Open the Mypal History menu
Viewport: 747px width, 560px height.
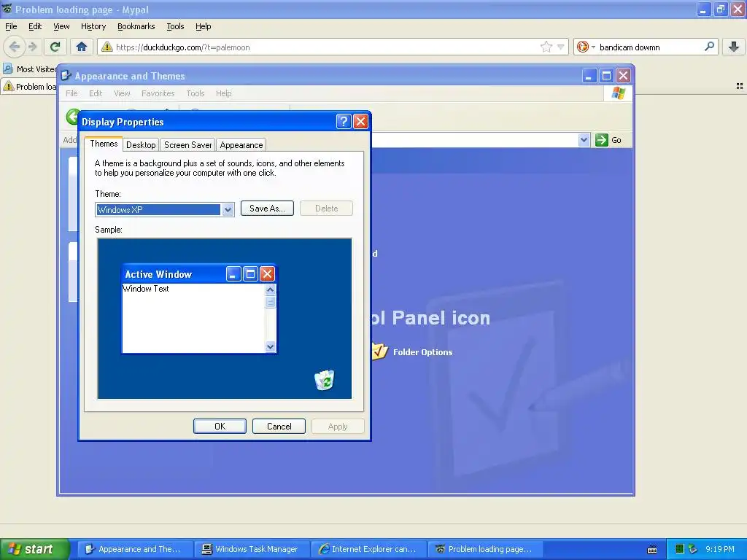tap(93, 26)
